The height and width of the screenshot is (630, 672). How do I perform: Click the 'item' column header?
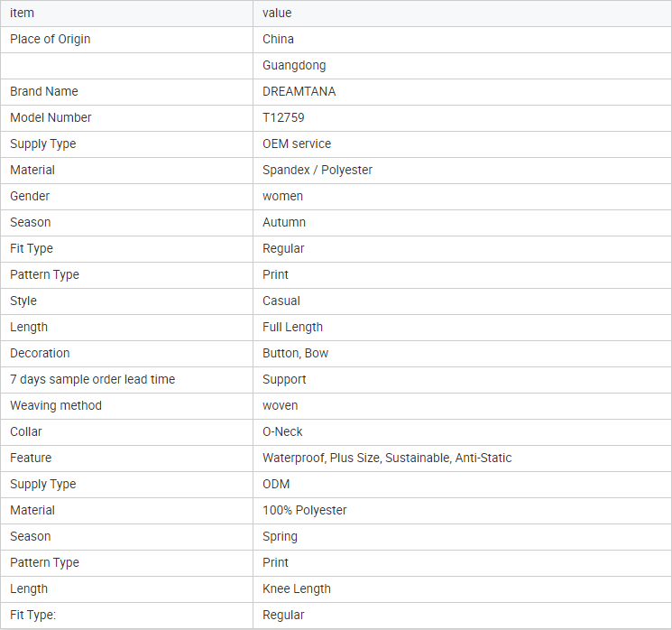point(22,13)
